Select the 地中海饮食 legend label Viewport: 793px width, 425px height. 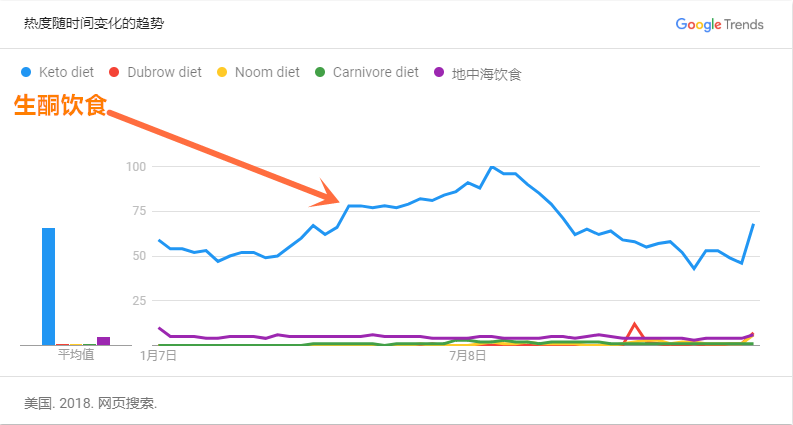click(486, 73)
